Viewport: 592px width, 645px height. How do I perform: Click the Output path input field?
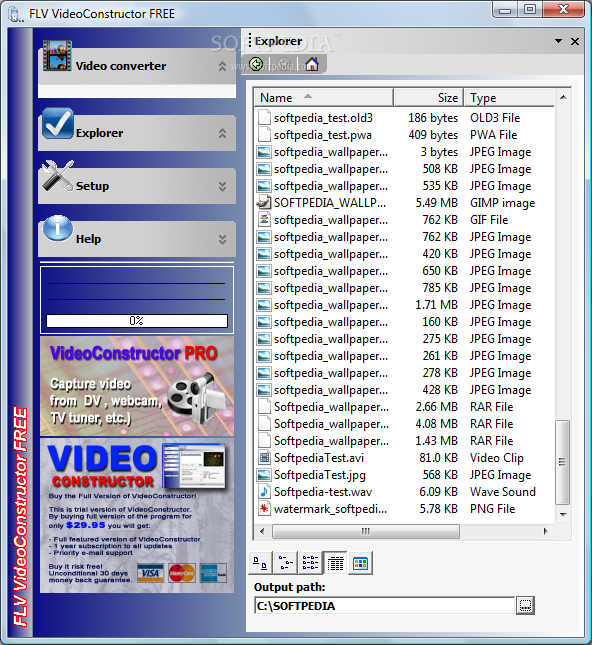(x=384, y=606)
